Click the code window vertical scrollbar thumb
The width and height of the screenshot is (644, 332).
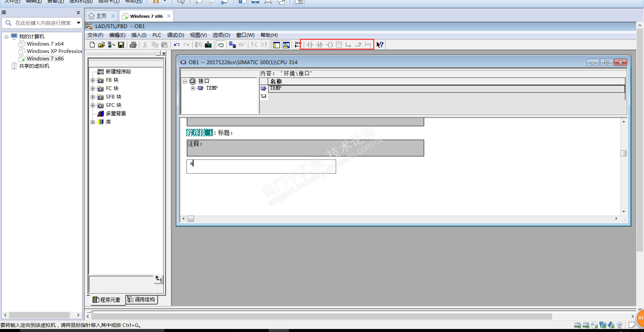(x=624, y=153)
